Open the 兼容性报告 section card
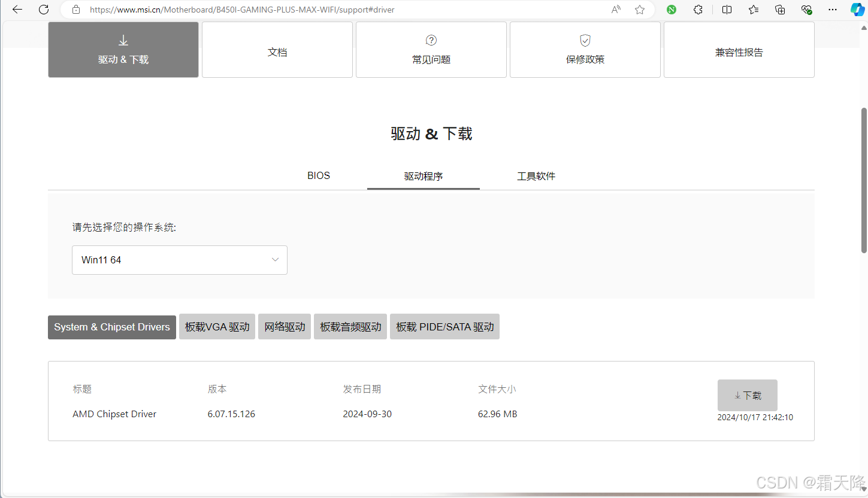868x498 pixels. (739, 50)
